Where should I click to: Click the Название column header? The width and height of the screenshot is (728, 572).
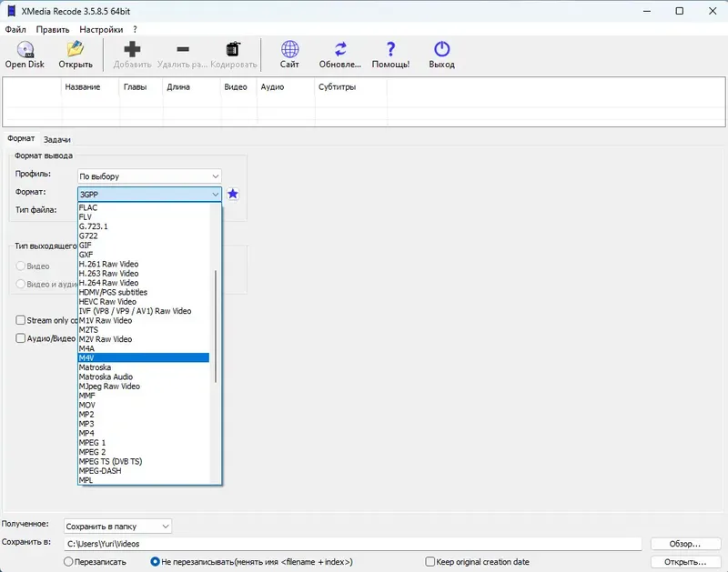[x=82, y=86]
